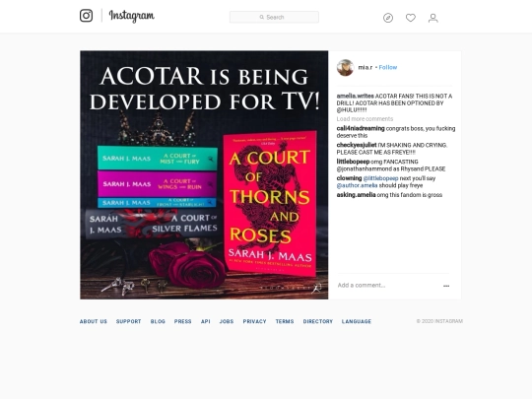Open the three-dot more options menu
The height and width of the screenshot is (399, 532).
tap(446, 286)
